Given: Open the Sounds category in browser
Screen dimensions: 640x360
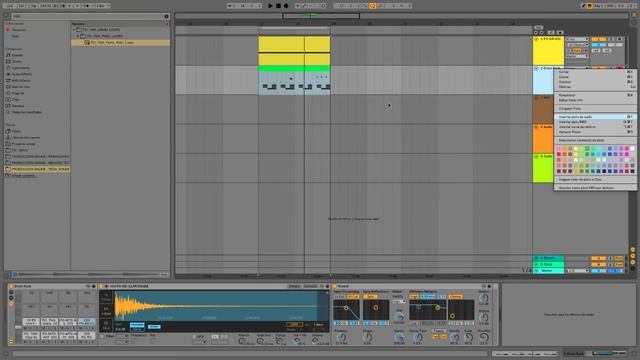Looking at the screenshot, I should [17, 55].
